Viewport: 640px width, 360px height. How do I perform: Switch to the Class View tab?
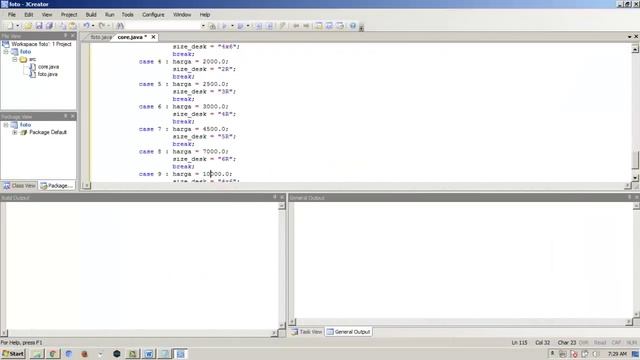tap(19, 186)
